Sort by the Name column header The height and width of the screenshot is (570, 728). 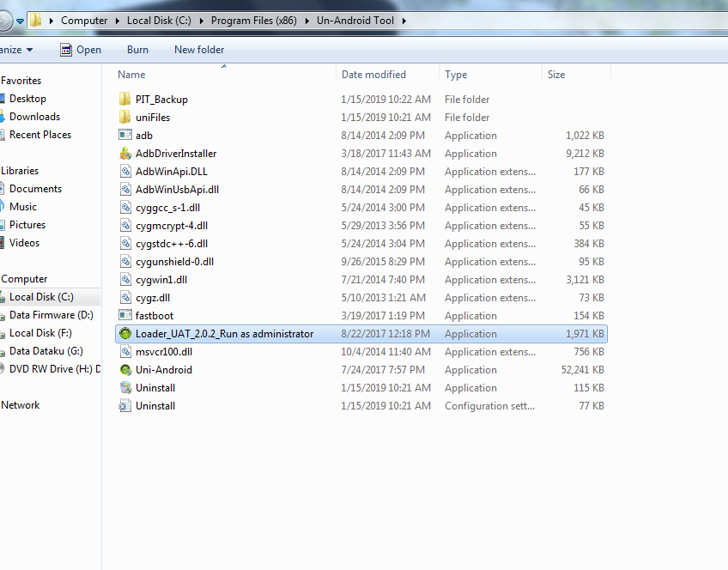131,75
